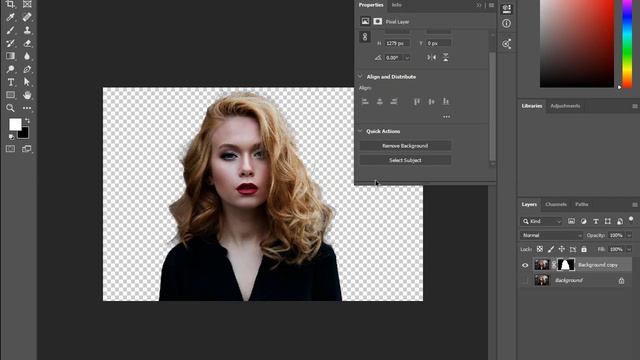Open the Opacity slider dropdown arrow
This screenshot has height=360, width=640.
point(629,236)
